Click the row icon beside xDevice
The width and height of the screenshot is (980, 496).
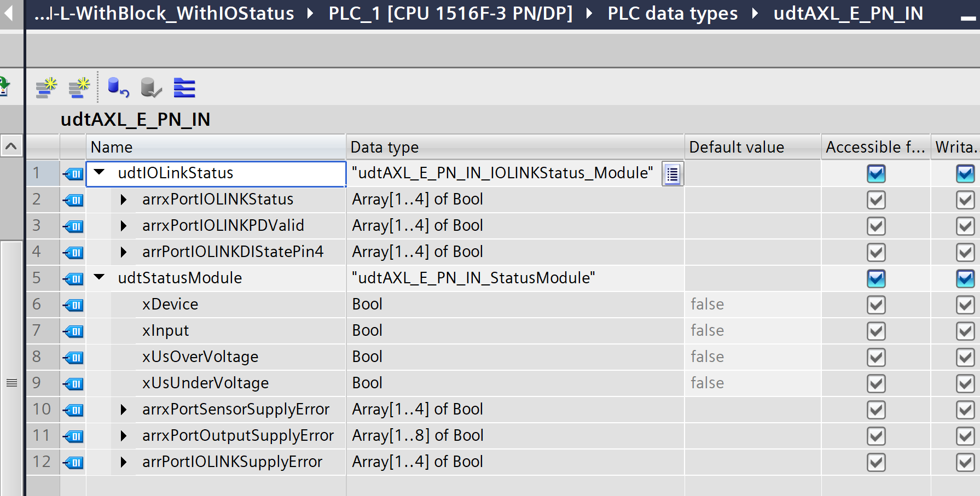(x=73, y=305)
